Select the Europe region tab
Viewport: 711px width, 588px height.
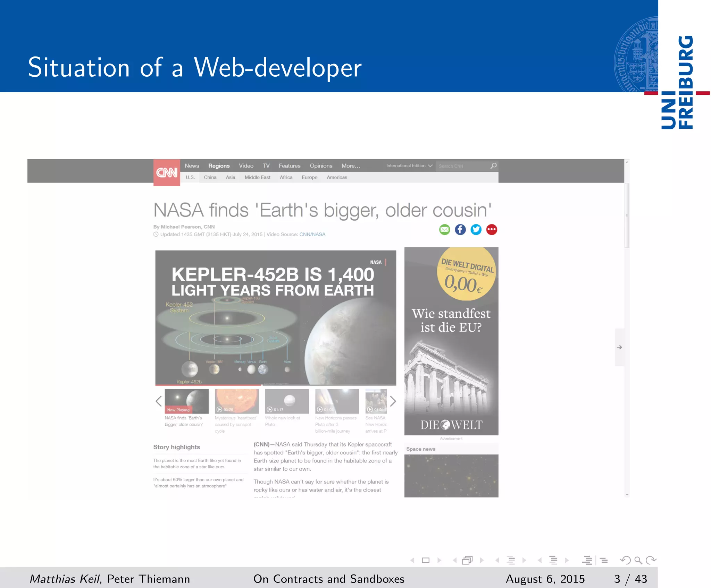pyautogui.click(x=309, y=177)
